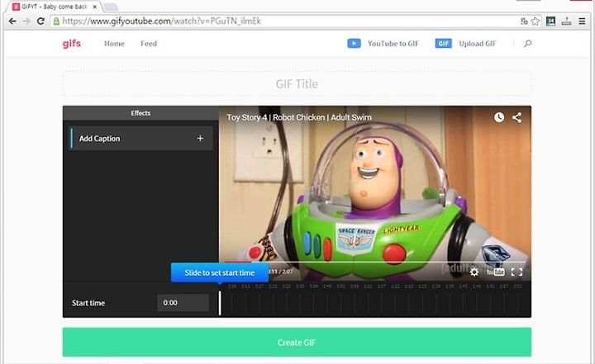This screenshot has width=595, height=364.
Task: Click the Buzz Lightyear video frame
Action: pyautogui.click(x=375, y=193)
